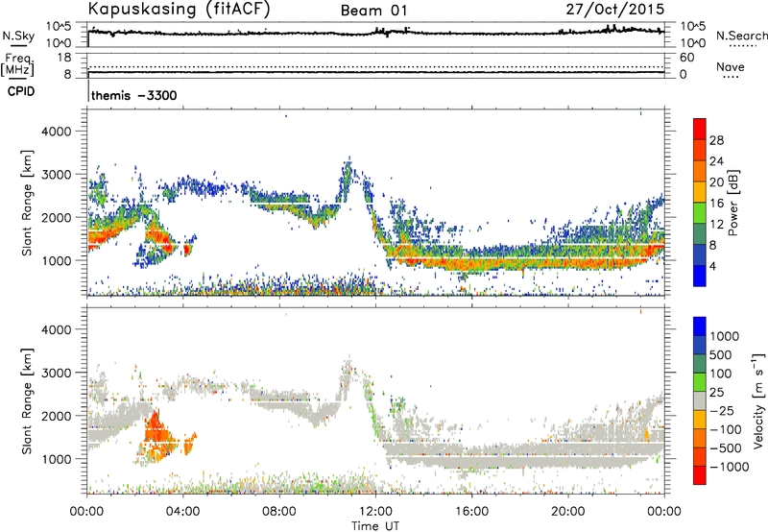Click the 'themis -3300' text
The height and width of the screenshot is (532, 768).
point(133,95)
